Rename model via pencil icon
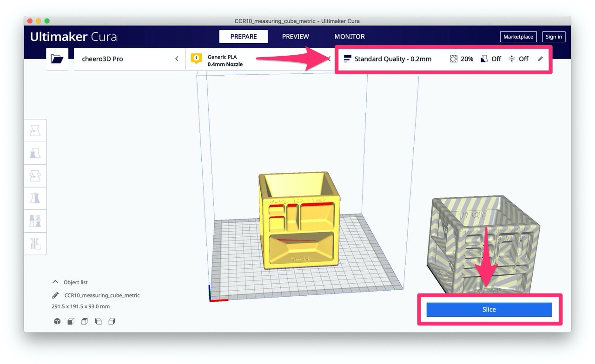 coord(56,295)
